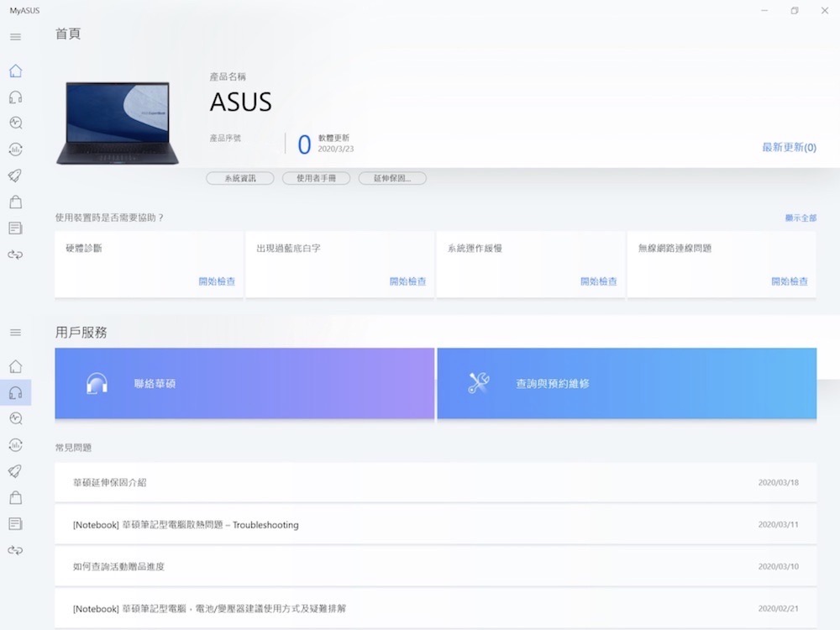The width and height of the screenshot is (840, 630).
Task: Click the headset icon on 聯絡華碩 banner
Action: click(97, 384)
